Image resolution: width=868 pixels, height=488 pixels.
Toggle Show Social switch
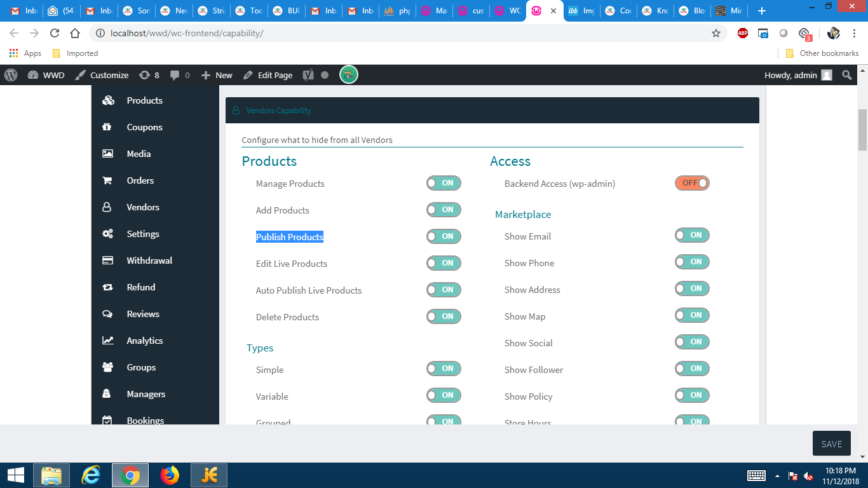pyautogui.click(x=692, y=342)
